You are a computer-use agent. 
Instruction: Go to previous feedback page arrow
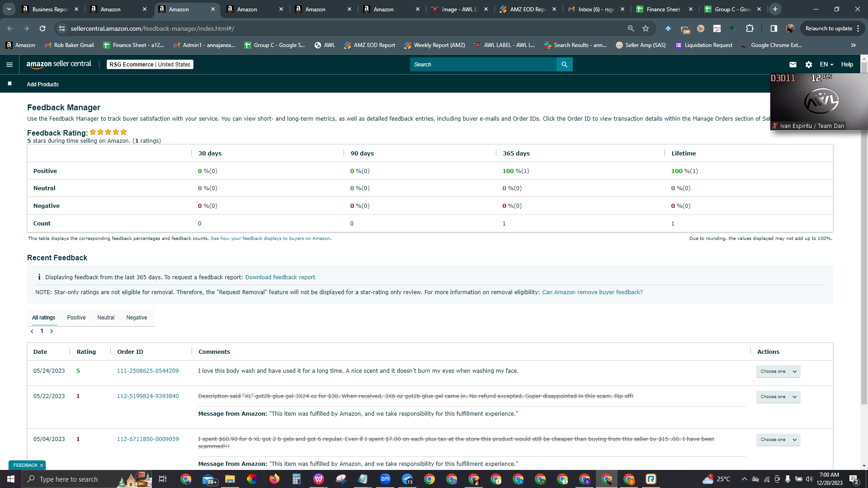pos(32,331)
